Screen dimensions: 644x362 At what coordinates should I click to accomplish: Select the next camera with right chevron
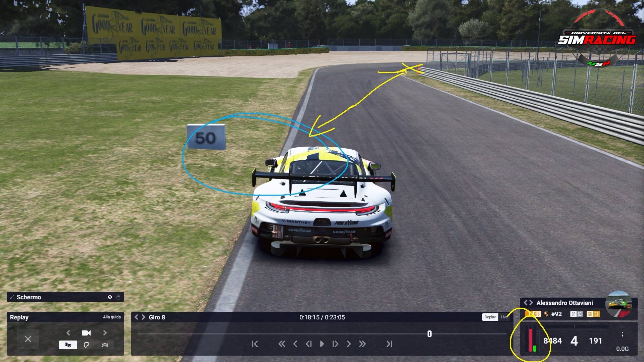click(x=105, y=333)
